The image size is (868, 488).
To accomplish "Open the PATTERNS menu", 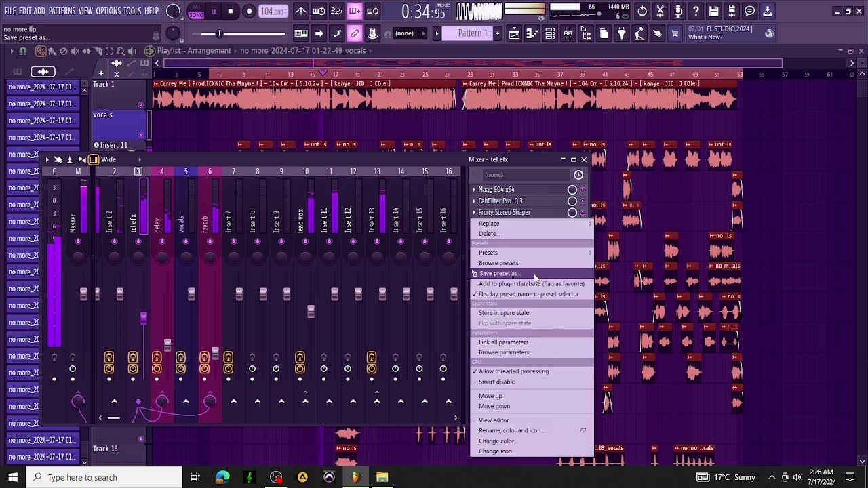I will (x=62, y=11).
